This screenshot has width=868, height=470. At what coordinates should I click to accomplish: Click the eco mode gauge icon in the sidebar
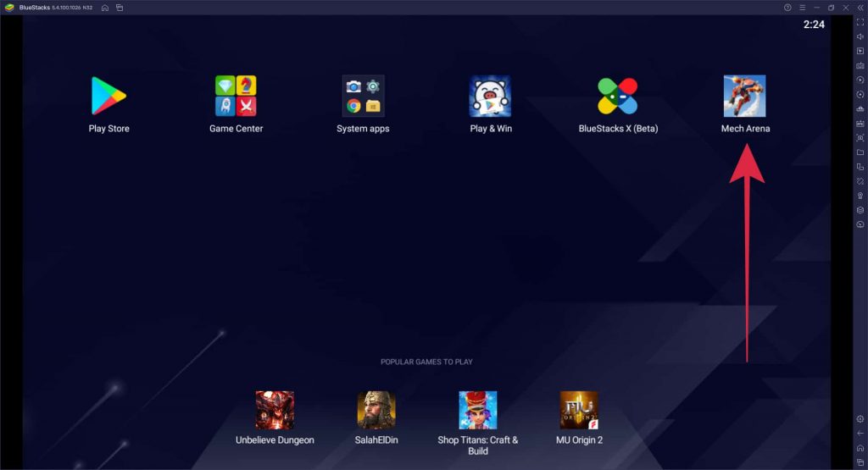[x=860, y=224]
